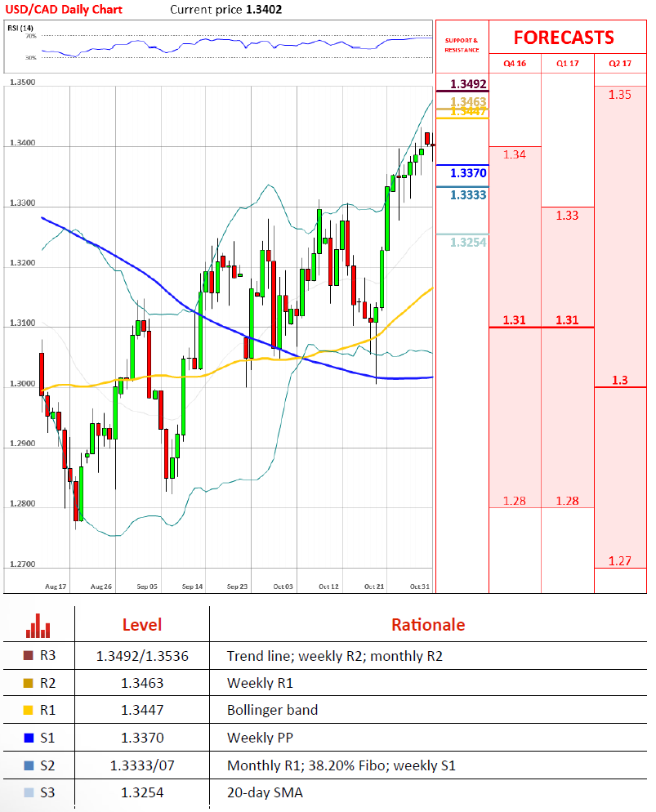Click the 1.35 forecast value in Q2 17
The image size is (656, 812).
pos(620,94)
